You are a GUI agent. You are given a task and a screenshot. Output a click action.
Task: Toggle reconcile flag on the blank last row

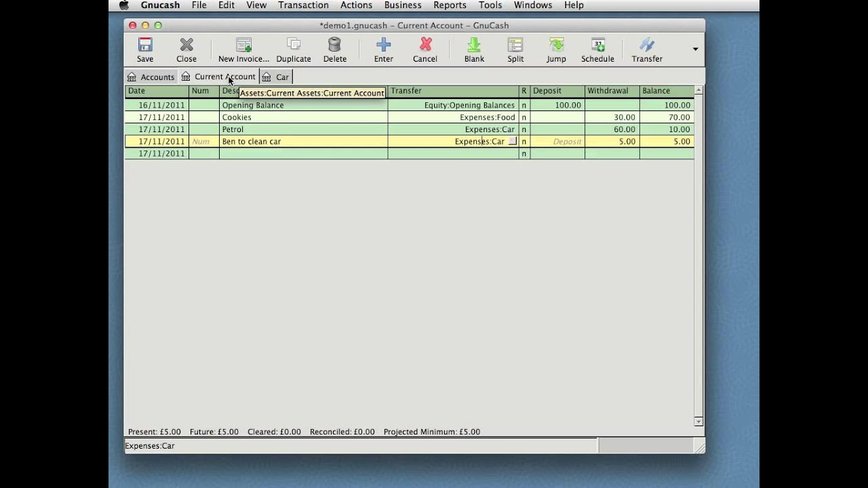(524, 154)
